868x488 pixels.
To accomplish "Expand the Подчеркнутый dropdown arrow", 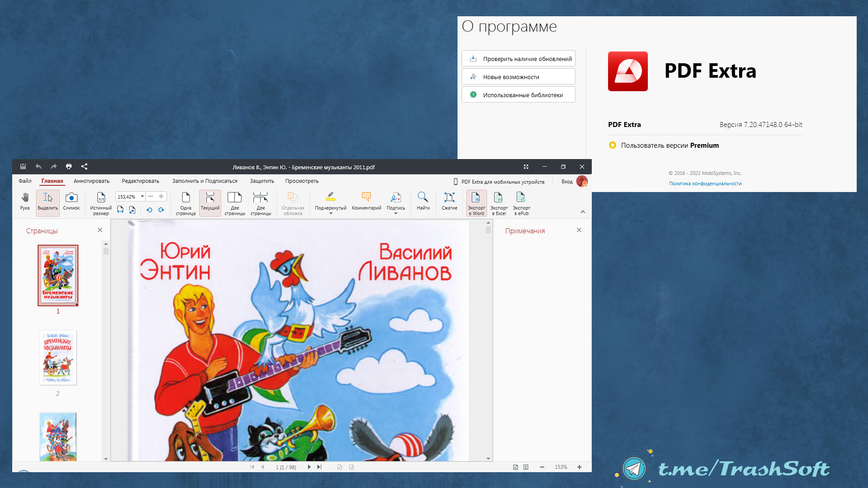I will coord(330,214).
